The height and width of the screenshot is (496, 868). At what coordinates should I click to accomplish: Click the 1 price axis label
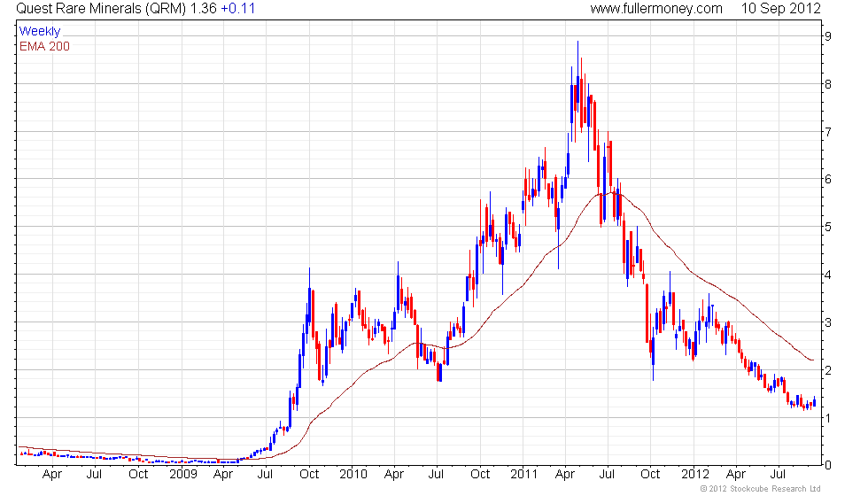coord(827,418)
